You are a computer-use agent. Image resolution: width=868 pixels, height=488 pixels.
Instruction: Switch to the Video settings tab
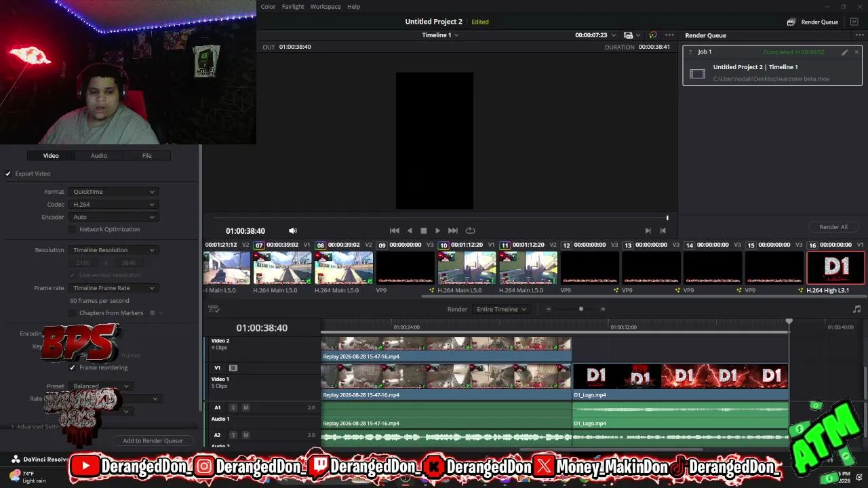coord(51,156)
